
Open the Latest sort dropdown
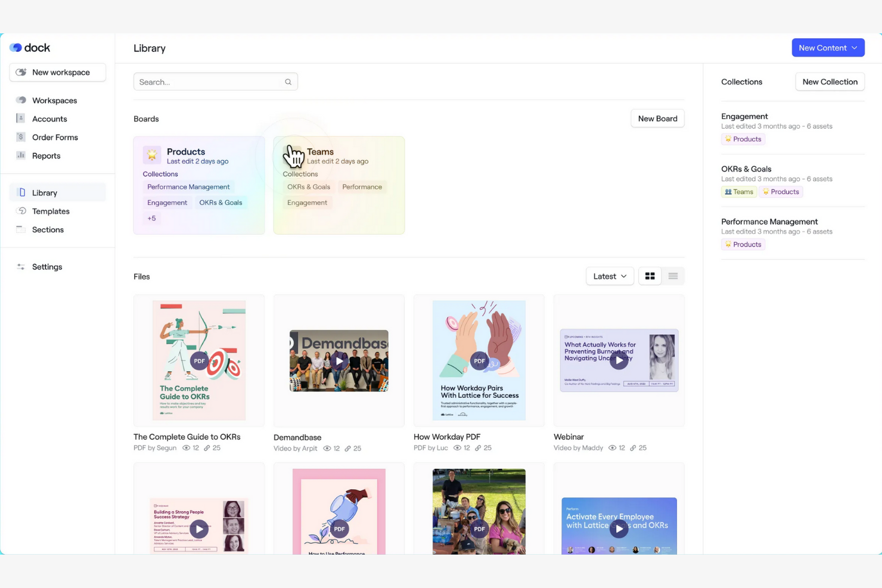tap(609, 276)
